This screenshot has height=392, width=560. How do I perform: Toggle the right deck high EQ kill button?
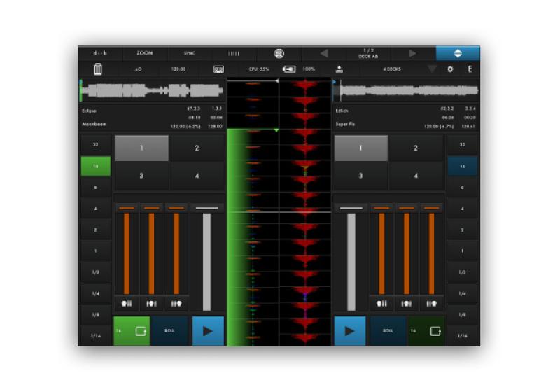[432, 304]
